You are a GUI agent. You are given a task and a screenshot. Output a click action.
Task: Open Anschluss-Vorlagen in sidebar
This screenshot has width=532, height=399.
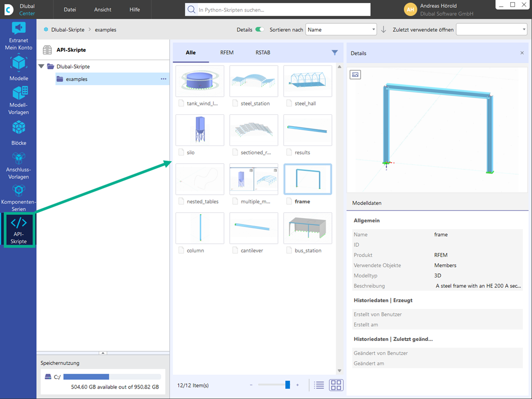click(18, 166)
